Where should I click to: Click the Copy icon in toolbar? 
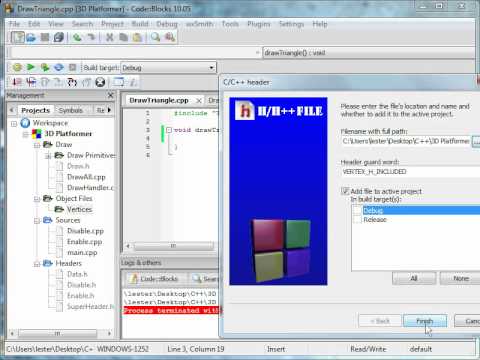(123, 37)
